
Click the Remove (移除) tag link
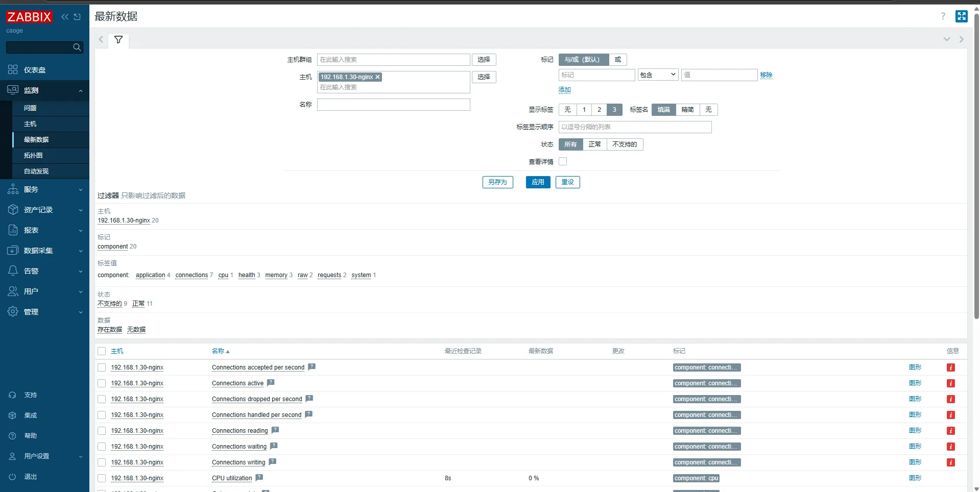766,75
